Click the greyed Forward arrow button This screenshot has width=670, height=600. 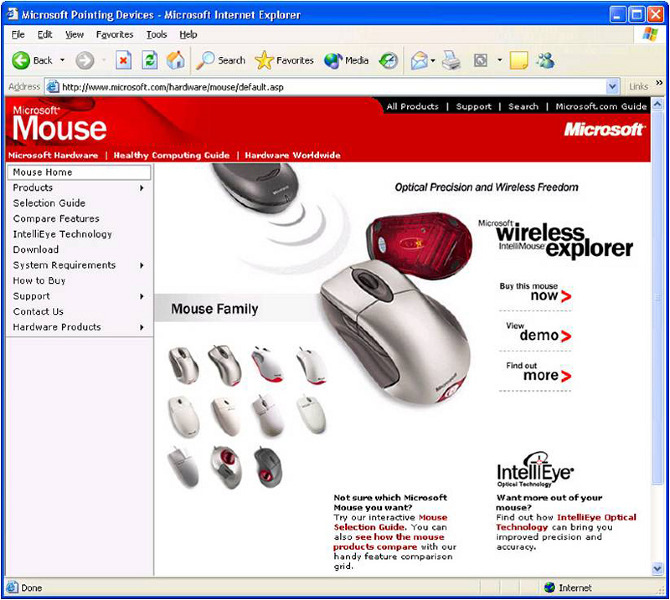[85, 60]
